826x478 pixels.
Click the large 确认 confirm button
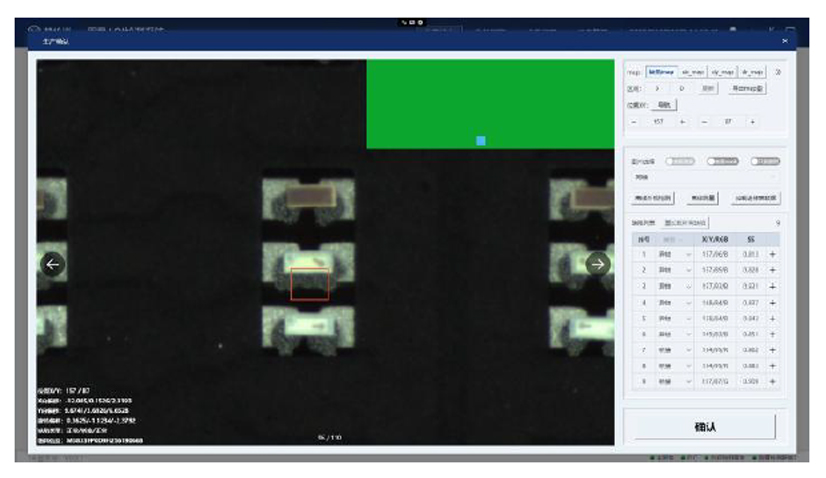click(x=705, y=426)
